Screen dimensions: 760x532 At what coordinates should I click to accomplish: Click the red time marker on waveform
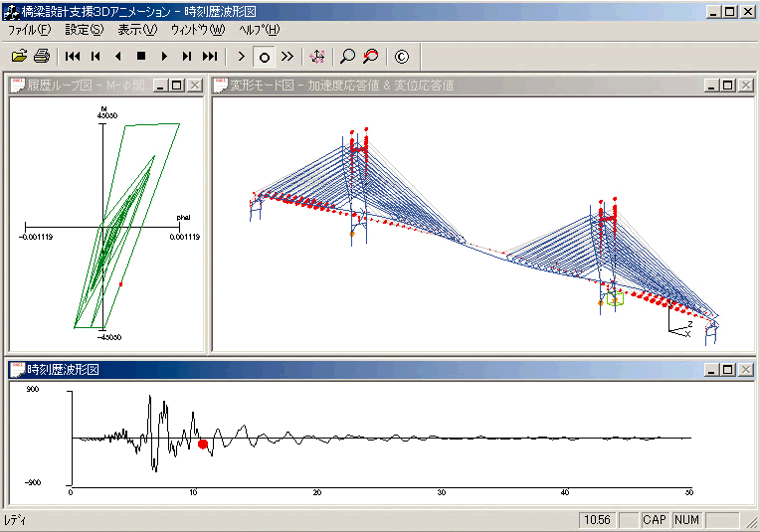click(x=203, y=444)
